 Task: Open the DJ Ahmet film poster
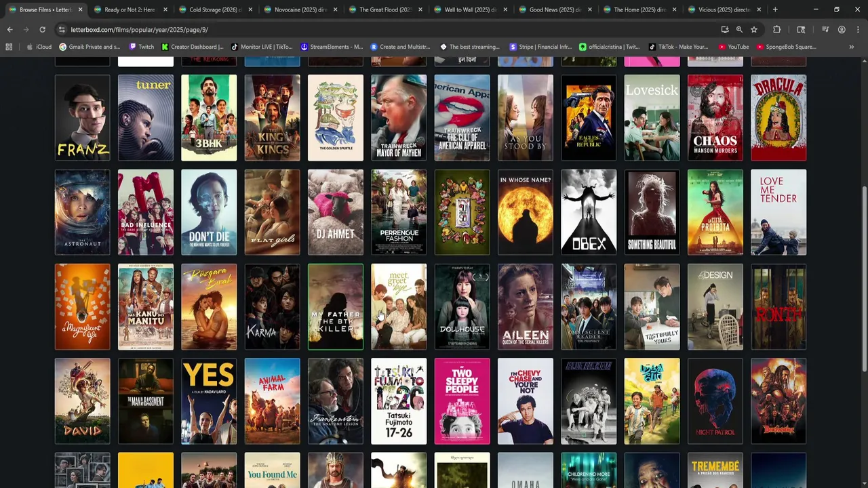click(x=336, y=212)
